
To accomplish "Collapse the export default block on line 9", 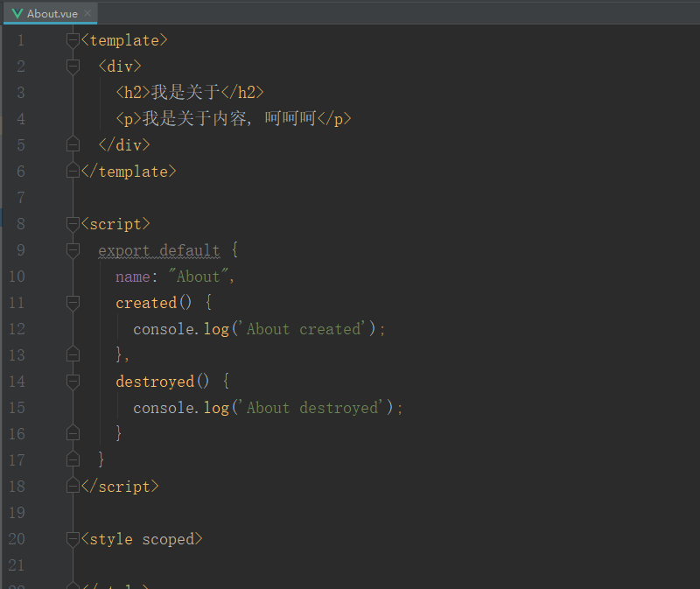I will pos(73,250).
